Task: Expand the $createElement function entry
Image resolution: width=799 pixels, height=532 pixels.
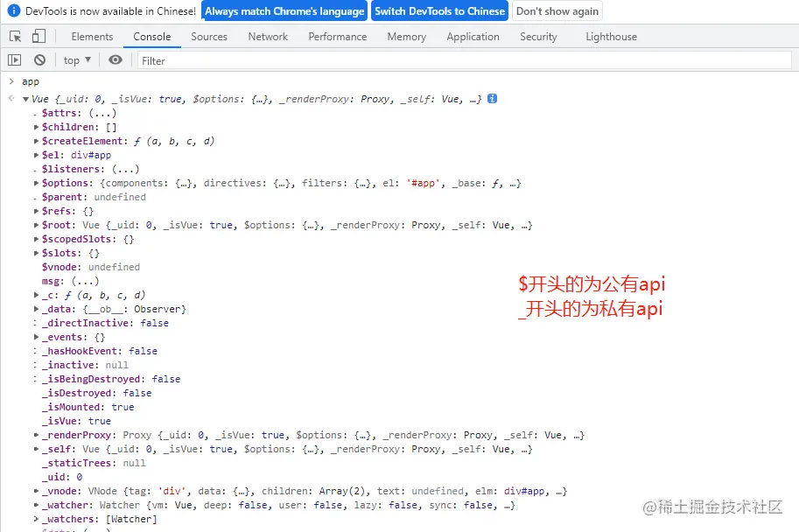Action: coord(36,141)
